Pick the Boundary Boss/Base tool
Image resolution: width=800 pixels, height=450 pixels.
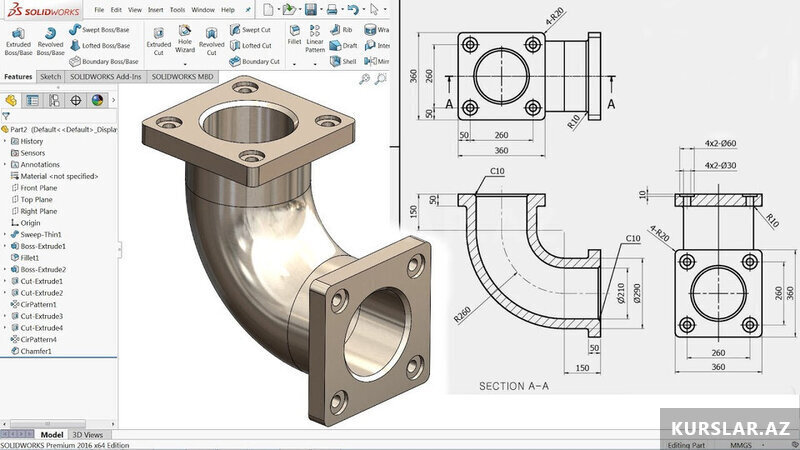(x=104, y=61)
